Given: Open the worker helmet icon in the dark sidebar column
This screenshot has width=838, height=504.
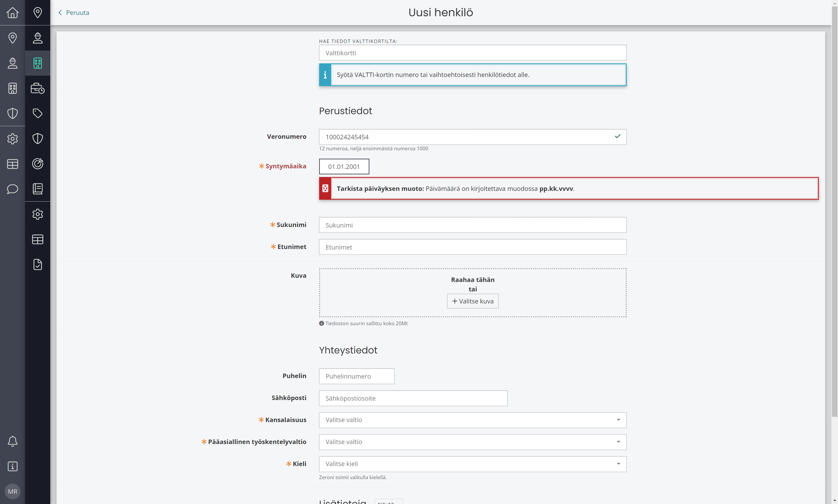Looking at the screenshot, I should click(38, 38).
